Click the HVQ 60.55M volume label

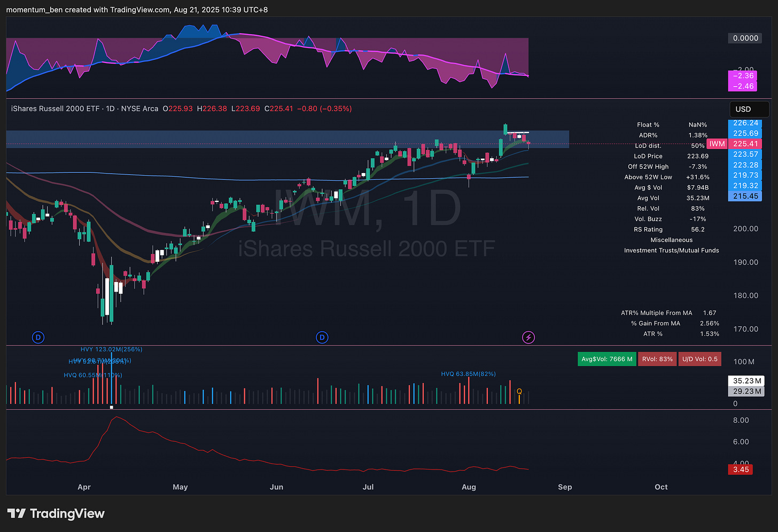point(93,375)
